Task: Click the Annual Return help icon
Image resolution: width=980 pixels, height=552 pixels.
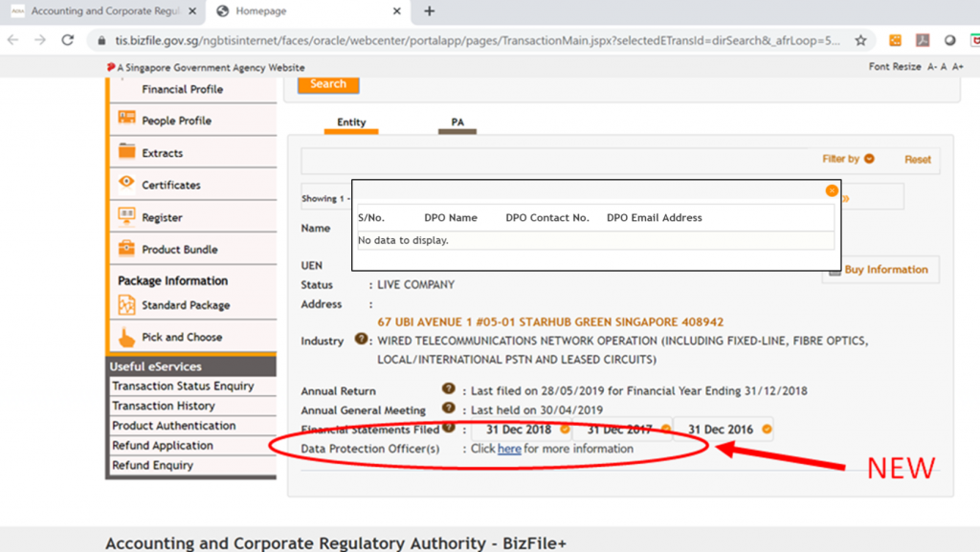Action: point(448,388)
